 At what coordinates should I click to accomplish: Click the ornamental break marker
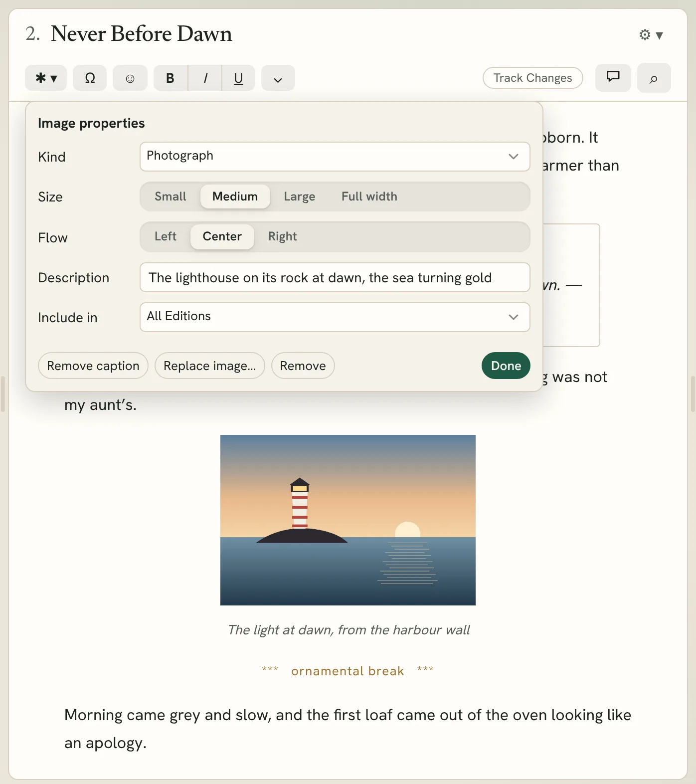[348, 671]
